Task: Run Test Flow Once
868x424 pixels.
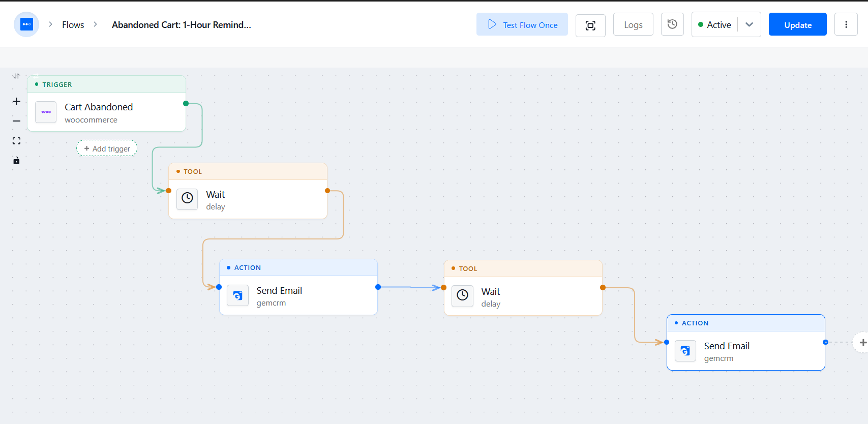Action: click(x=522, y=24)
